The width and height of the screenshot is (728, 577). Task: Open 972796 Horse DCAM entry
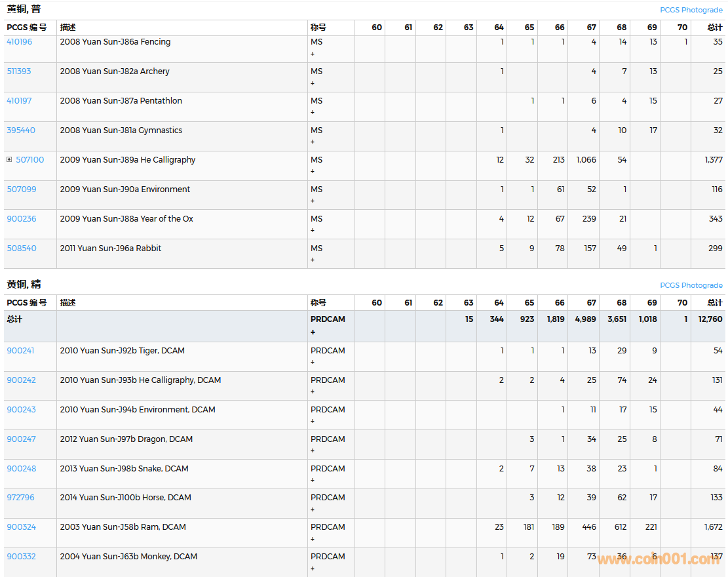tap(20, 498)
